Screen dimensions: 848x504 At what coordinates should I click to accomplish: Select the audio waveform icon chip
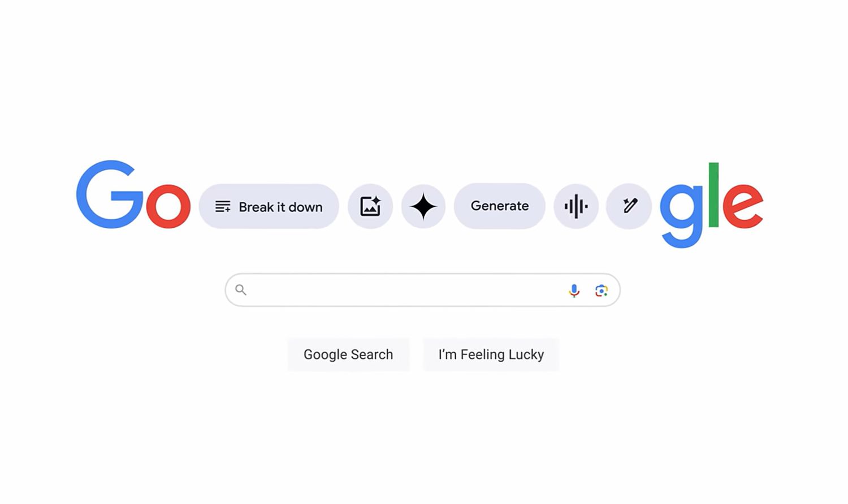tap(576, 206)
